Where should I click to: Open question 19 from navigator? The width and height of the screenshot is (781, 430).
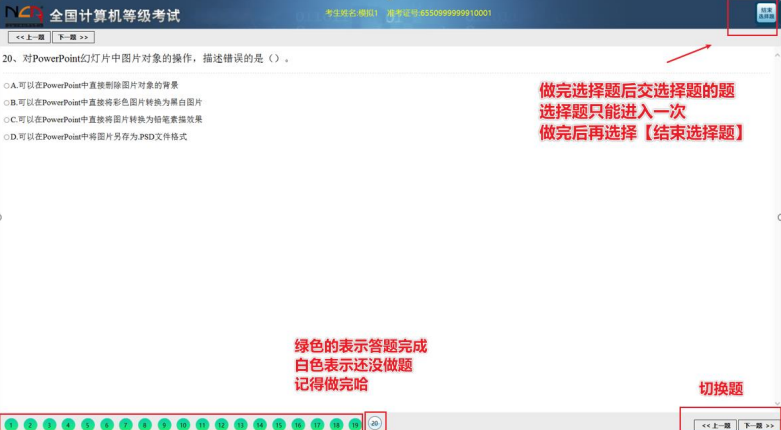(x=355, y=425)
